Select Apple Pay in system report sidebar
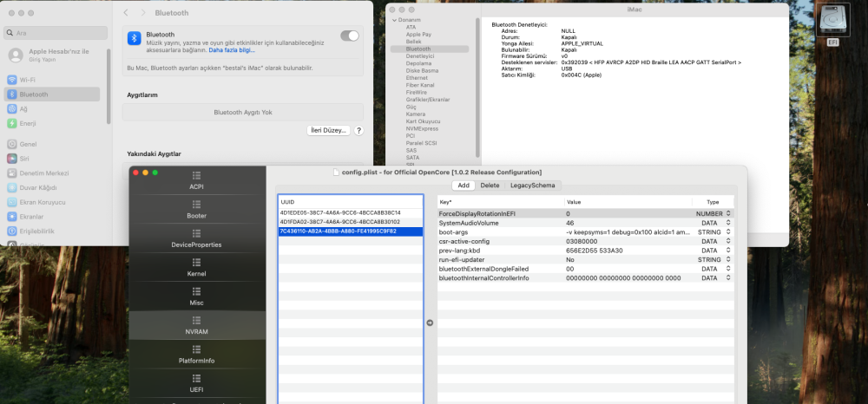The image size is (868, 404). pyautogui.click(x=418, y=35)
